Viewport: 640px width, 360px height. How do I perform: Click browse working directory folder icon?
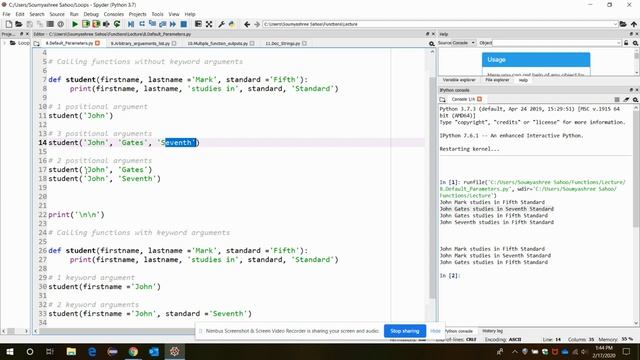coord(623,24)
